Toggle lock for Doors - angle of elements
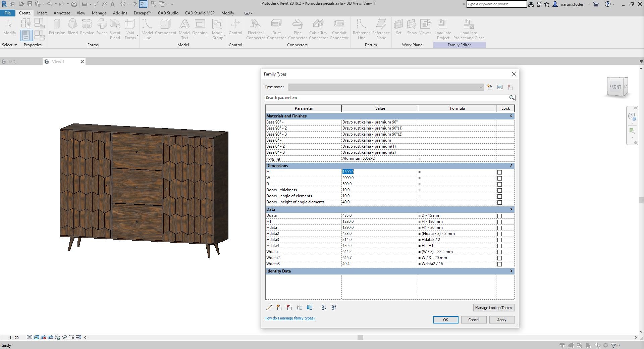This screenshot has height=349, width=644. pyautogui.click(x=499, y=196)
